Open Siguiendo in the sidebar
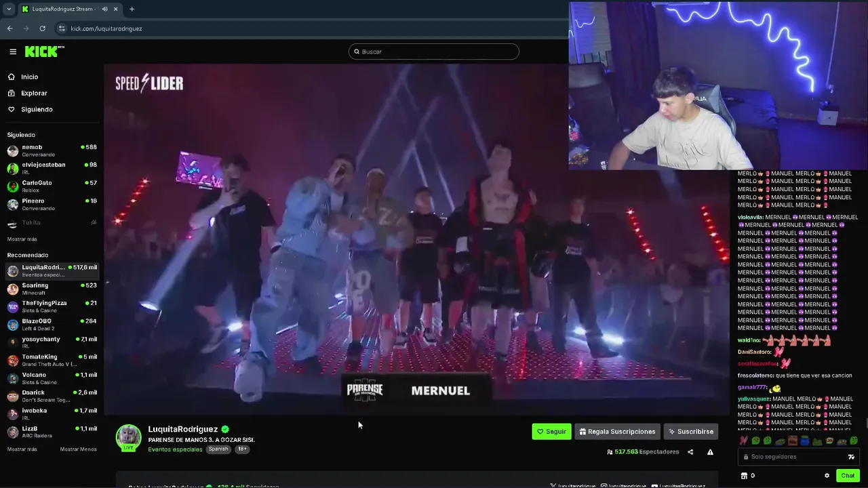The height and width of the screenshot is (488, 868). tap(37, 109)
